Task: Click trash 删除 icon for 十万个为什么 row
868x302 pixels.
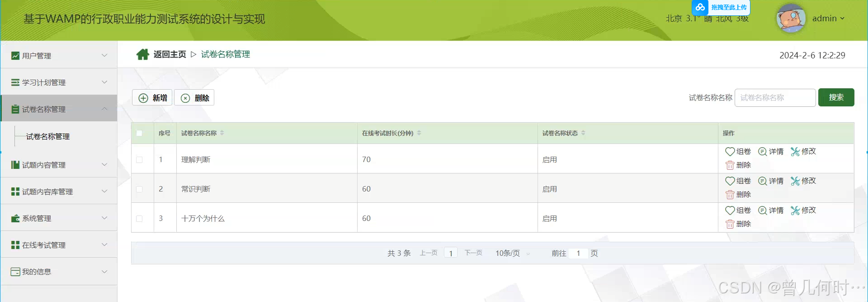Action: tap(730, 224)
